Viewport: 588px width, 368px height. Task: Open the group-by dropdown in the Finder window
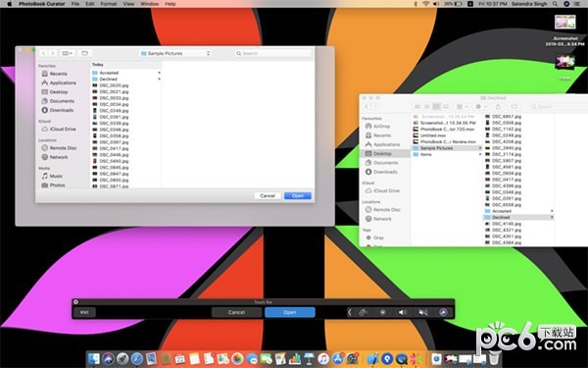tap(462, 107)
